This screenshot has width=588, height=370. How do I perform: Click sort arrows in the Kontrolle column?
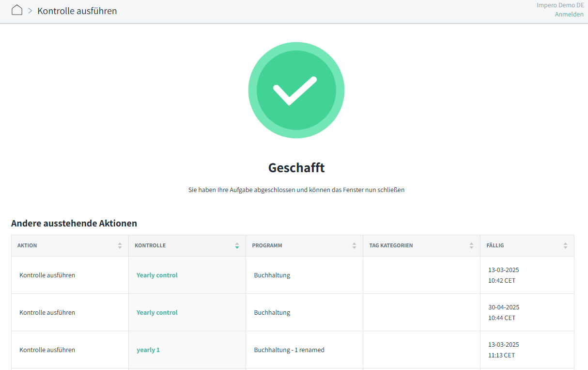(x=237, y=246)
